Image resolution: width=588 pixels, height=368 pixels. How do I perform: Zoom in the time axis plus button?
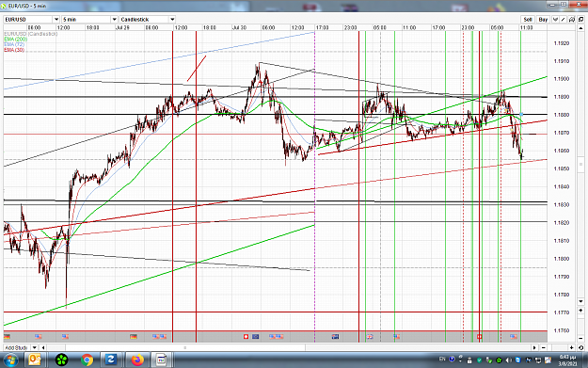click(571, 347)
